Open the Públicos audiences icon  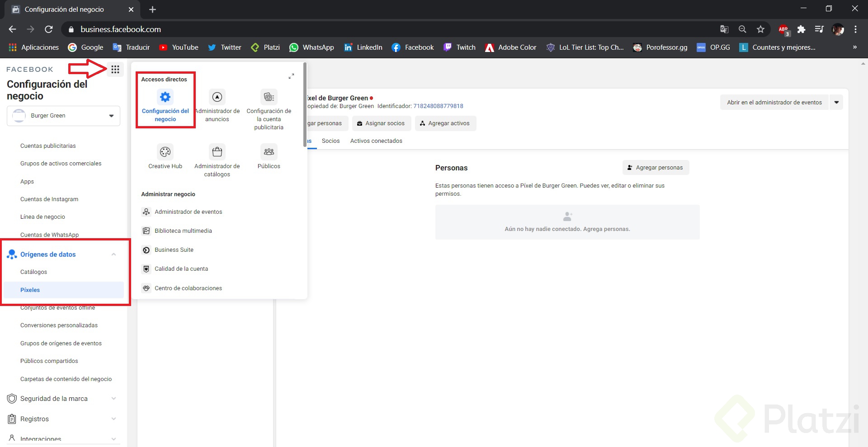(x=269, y=152)
